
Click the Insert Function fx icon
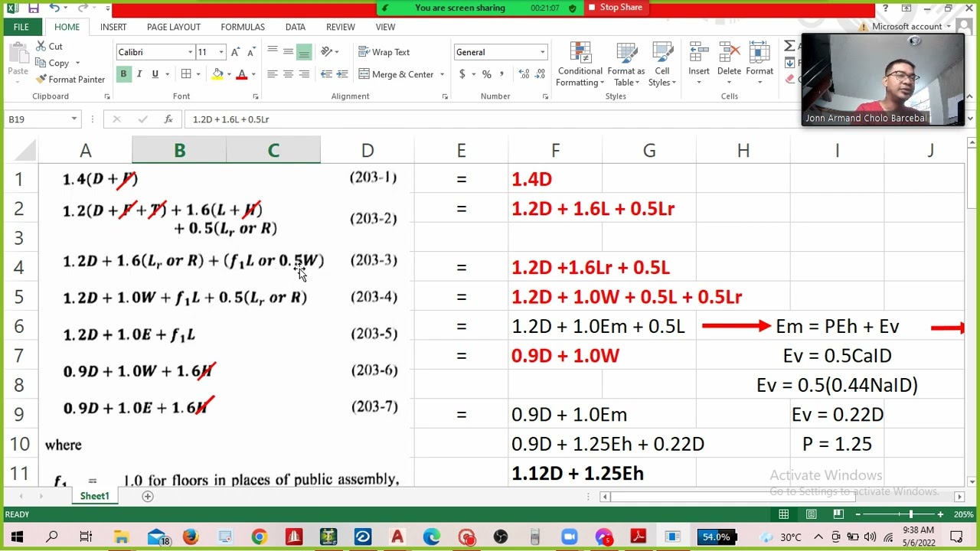168,119
